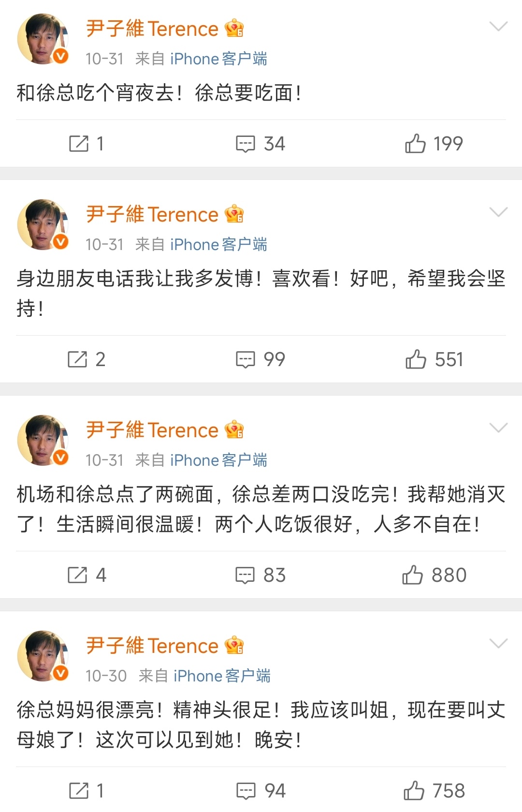Open comments on the 99-comment post

click(246, 359)
